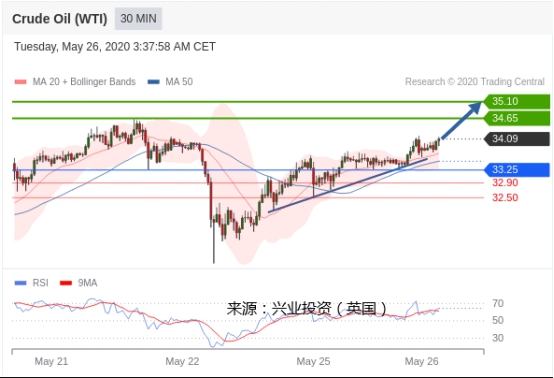Click the MA 50 blue legend swatch

(153, 82)
